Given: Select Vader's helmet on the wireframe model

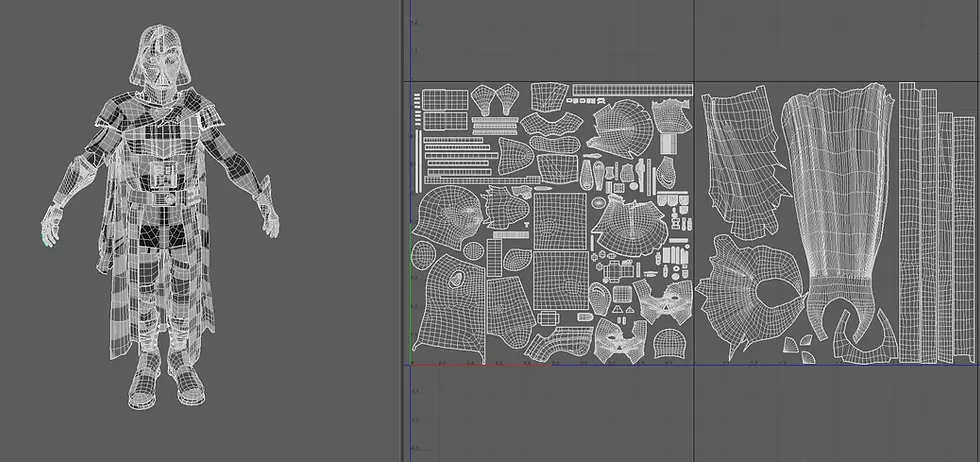Looking at the screenshot, I should pos(160,55).
